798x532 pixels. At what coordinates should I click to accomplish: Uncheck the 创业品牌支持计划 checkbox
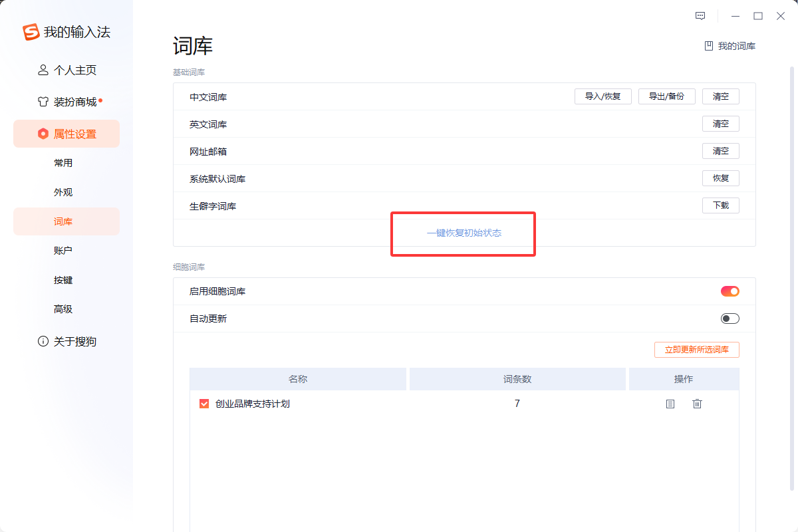204,404
